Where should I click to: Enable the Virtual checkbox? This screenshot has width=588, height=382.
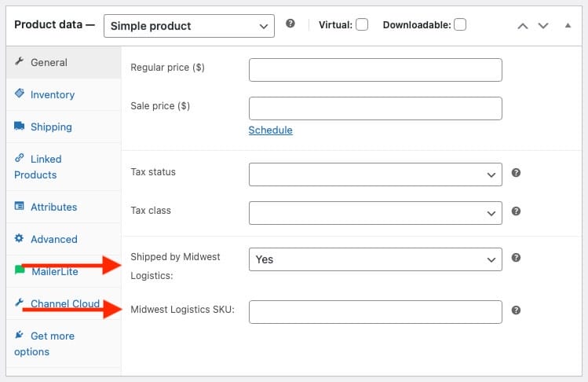[362, 25]
